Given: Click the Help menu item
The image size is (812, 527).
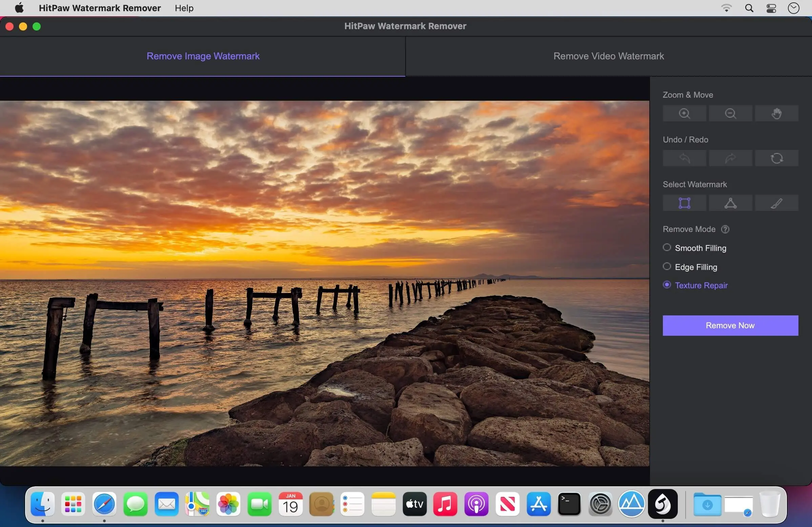Looking at the screenshot, I should (184, 8).
